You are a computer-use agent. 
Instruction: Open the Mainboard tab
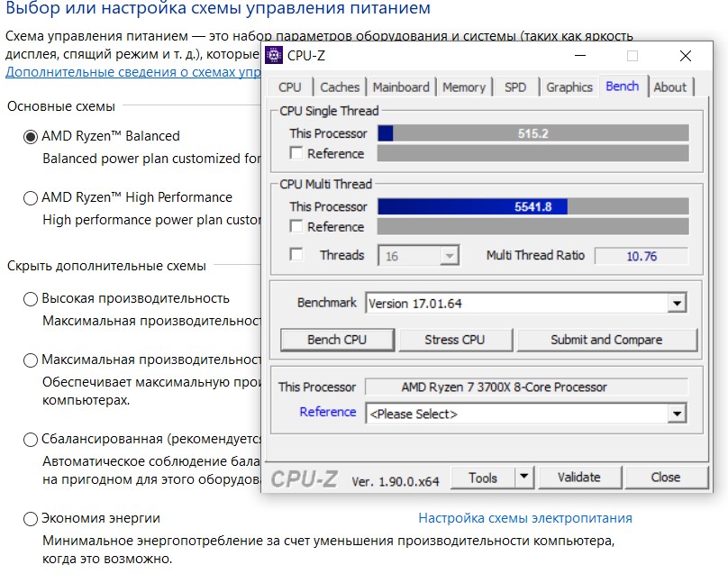pos(401,87)
